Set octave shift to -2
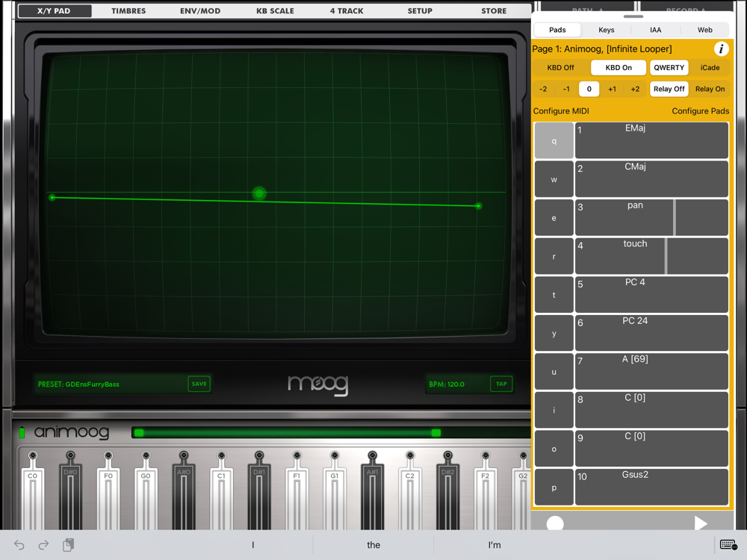This screenshot has height=560, width=747. pos(543,89)
